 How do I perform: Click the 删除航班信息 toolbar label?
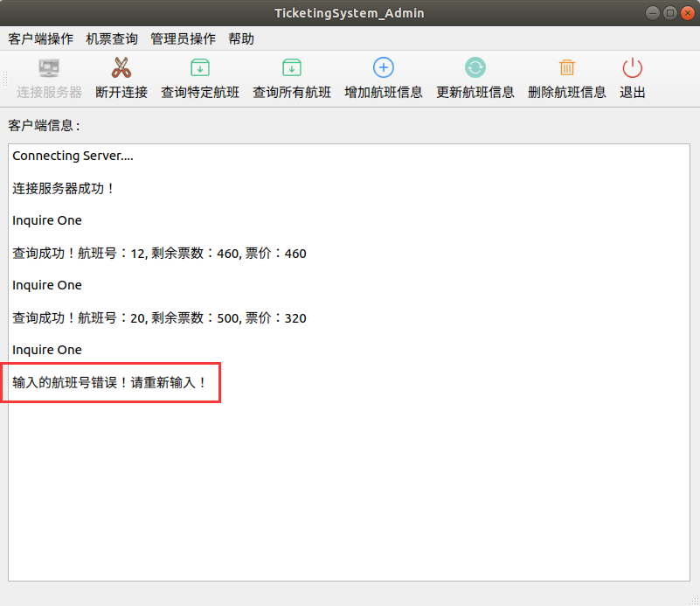click(567, 92)
